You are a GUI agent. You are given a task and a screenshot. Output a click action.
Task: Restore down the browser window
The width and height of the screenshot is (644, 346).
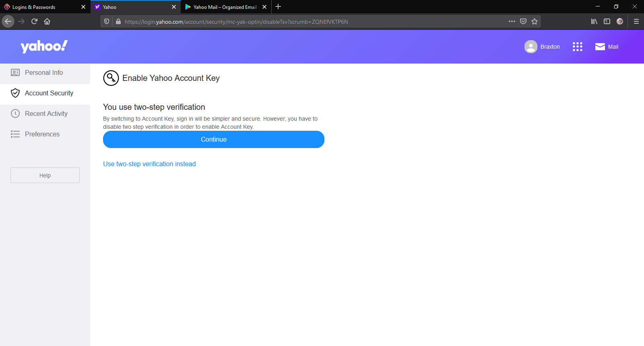[x=616, y=6]
